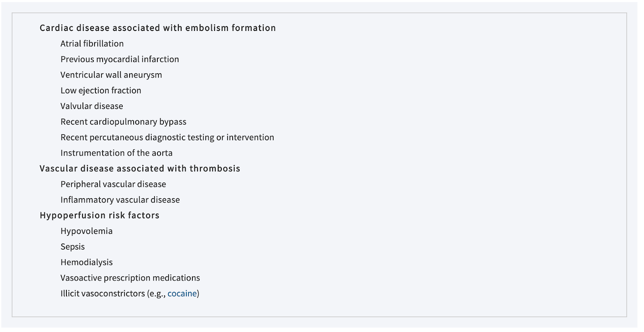644x332 pixels.
Task: Click the Vascular disease thrombosis heading
Action: point(140,168)
